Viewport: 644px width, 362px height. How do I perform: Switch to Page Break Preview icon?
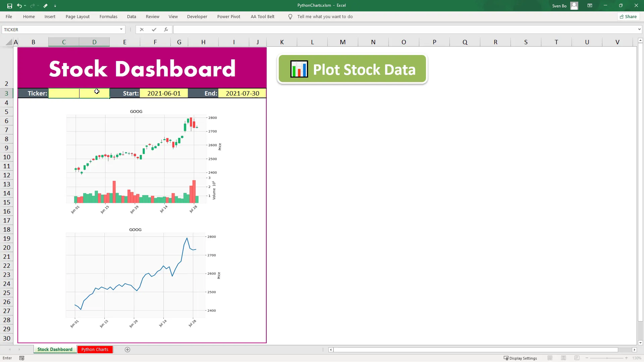[577, 358]
